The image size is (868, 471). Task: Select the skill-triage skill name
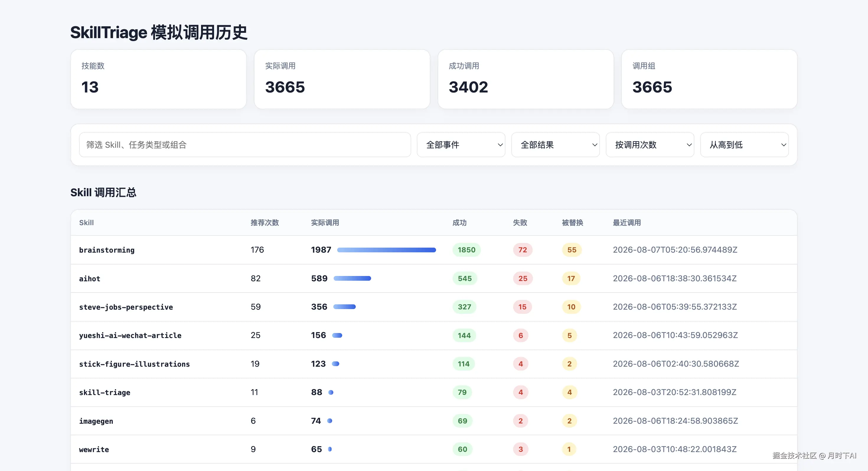(105, 392)
